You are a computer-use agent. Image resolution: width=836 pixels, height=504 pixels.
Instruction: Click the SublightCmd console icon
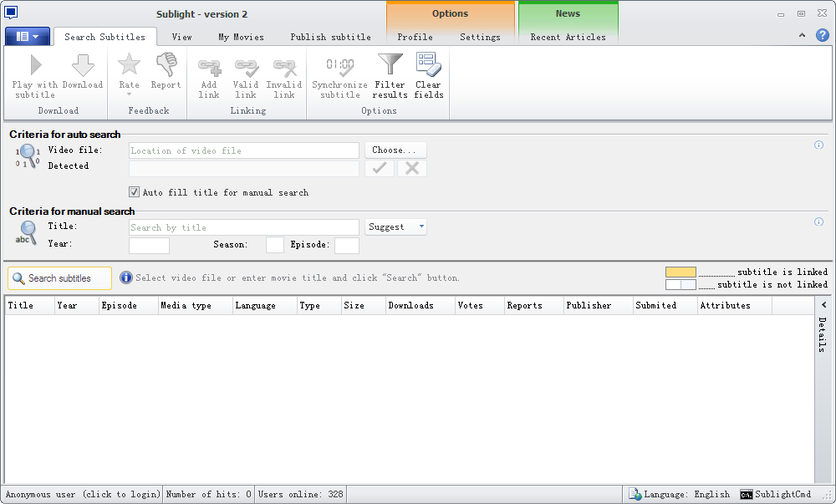(x=746, y=495)
